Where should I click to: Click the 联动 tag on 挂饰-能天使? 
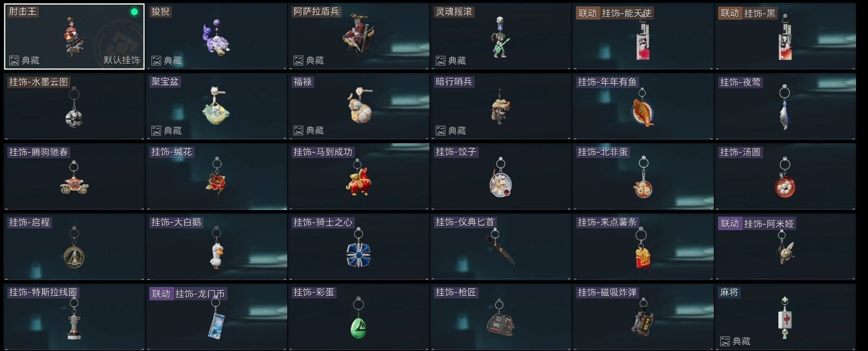coord(588,13)
